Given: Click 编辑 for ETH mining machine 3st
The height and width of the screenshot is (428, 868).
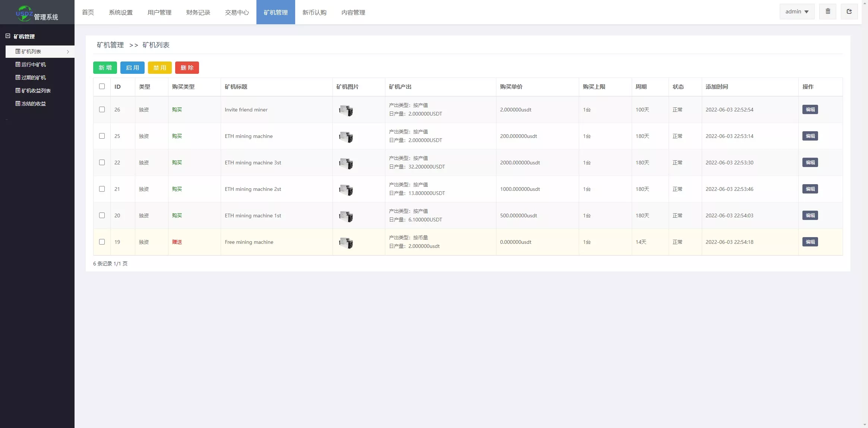Looking at the screenshot, I should pos(810,163).
